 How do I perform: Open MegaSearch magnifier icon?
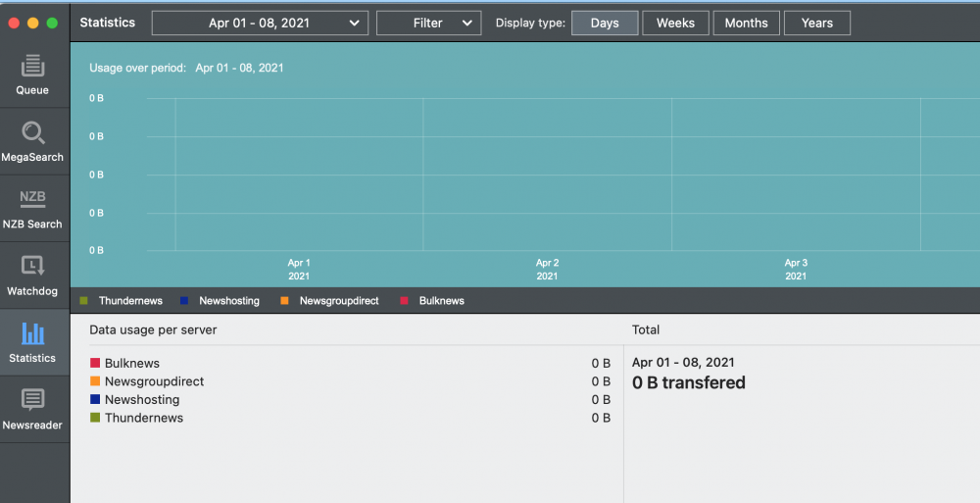pyautogui.click(x=32, y=132)
